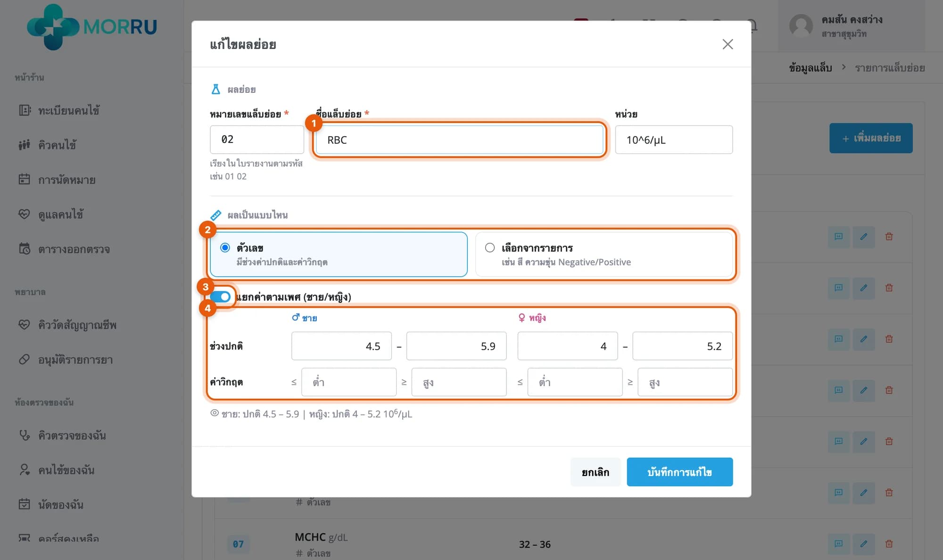
Task: Open the คิวคนไข้ queue icon
Action: (25, 145)
